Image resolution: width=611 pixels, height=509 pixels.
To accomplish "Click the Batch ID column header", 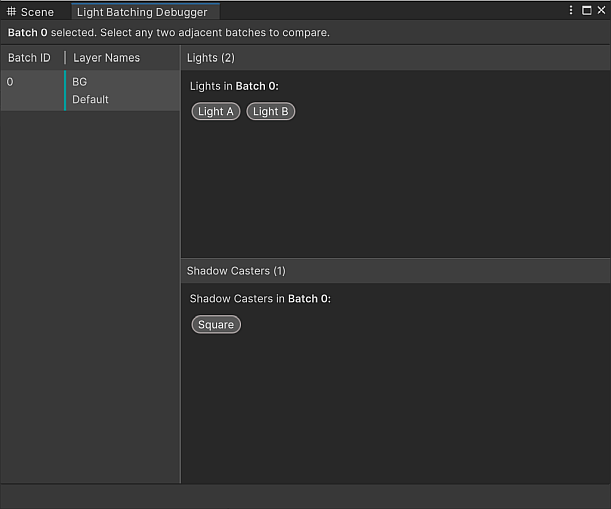I will (x=29, y=58).
